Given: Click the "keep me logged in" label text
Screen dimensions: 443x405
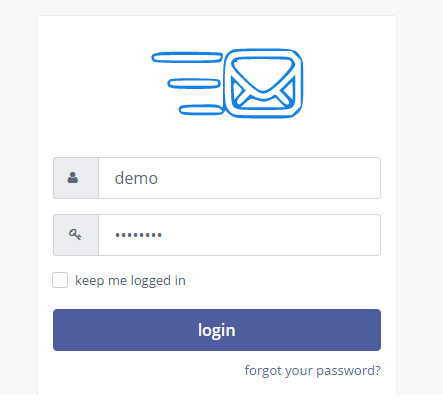Looking at the screenshot, I should coord(130,281).
